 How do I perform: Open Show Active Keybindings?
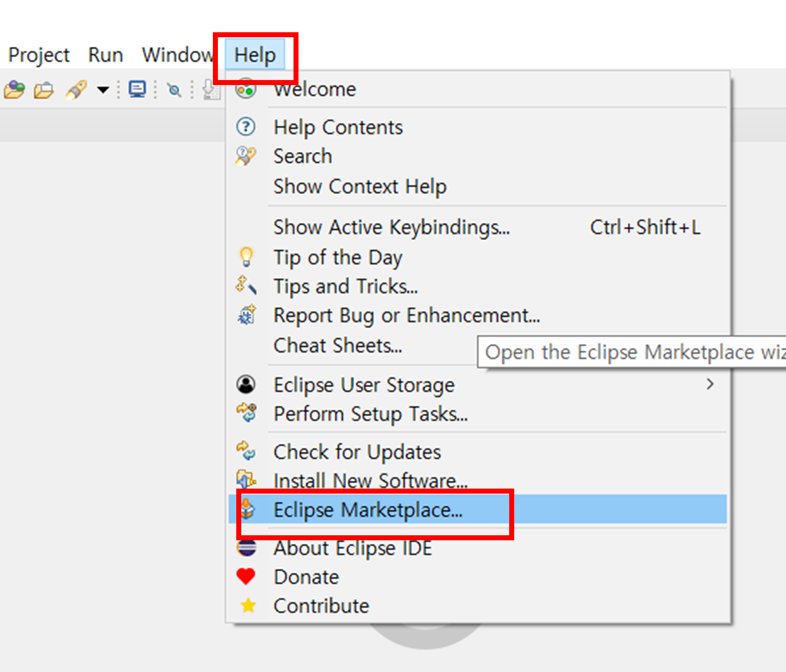coord(477,227)
